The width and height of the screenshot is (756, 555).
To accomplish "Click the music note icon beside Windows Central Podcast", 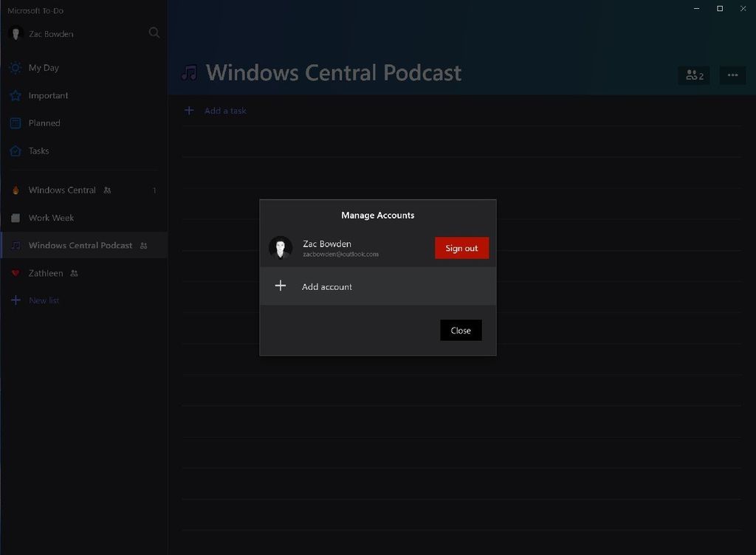I will 14,244.
